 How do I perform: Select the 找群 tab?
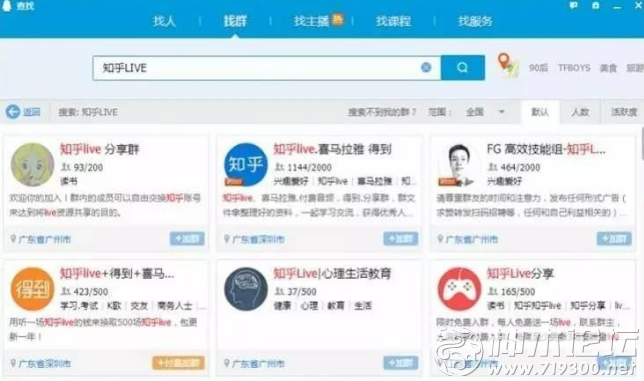tap(235, 21)
